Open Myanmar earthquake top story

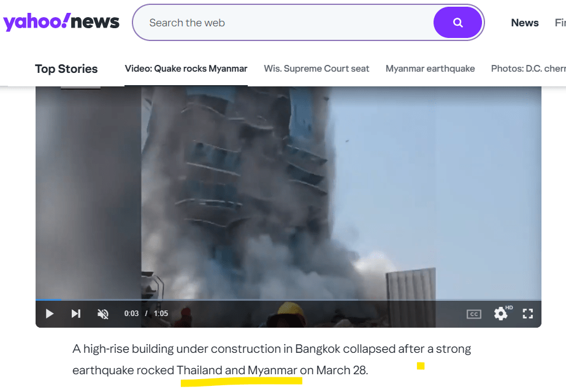click(430, 69)
